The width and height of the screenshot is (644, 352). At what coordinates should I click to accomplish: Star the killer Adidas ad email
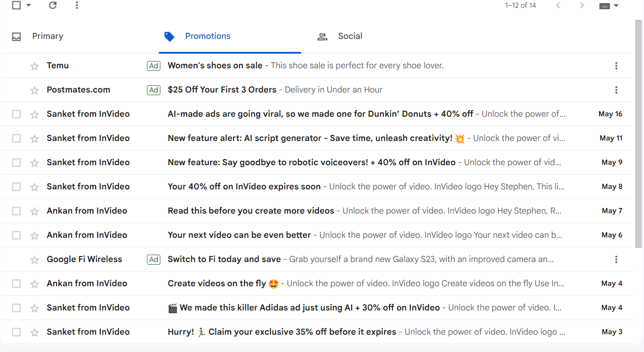coord(35,308)
